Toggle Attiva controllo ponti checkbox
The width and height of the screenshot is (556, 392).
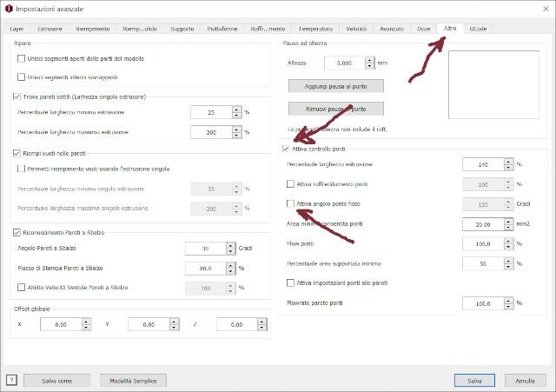click(x=286, y=149)
